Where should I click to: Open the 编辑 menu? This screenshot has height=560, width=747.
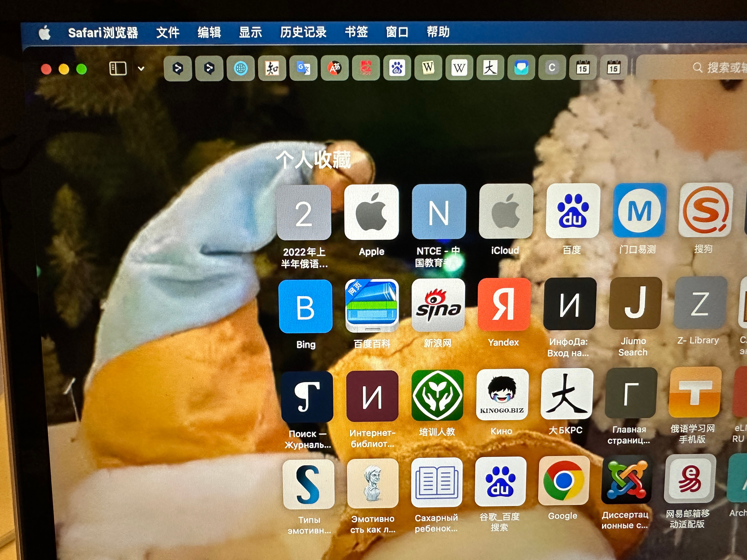(x=209, y=32)
